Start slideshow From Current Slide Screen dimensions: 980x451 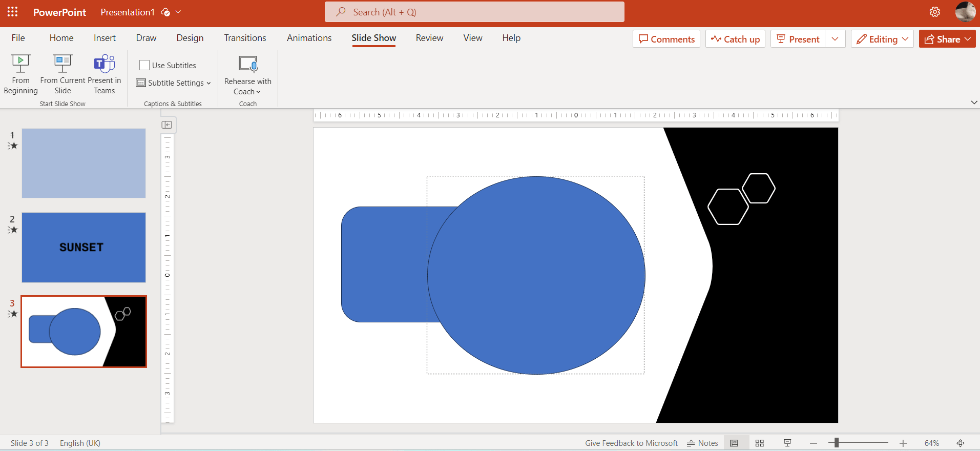pyautogui.click(x=62, y=75)
